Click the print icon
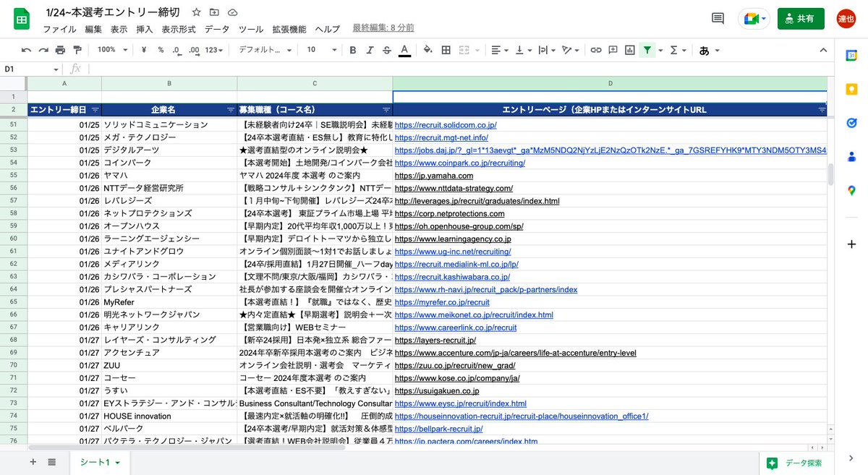Viewport: 868px width, 475px height. tap(60, 50)
